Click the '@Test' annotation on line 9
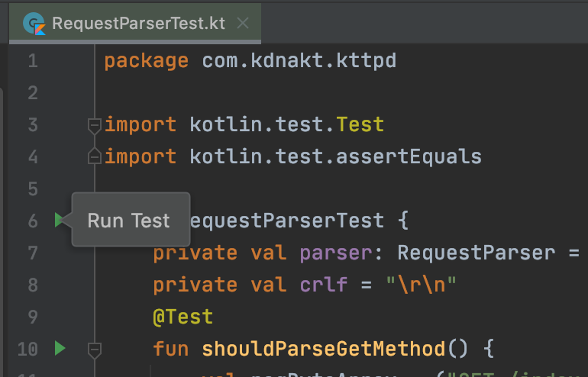This screenshot has height=377, width=588. [183, 317]
